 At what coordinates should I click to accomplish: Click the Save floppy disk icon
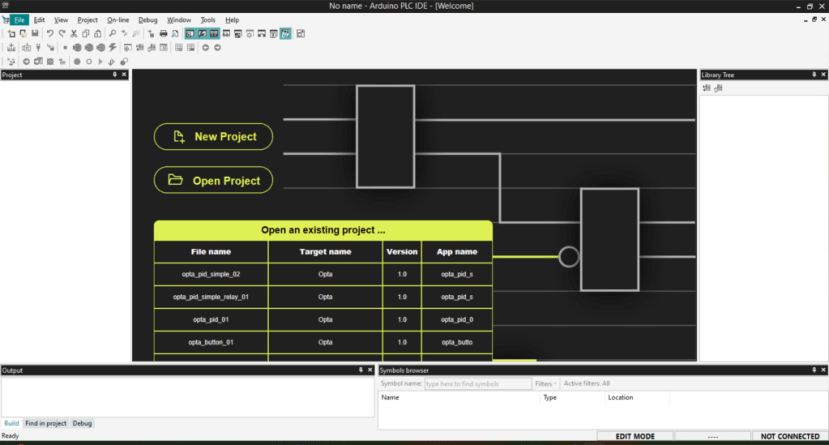pos(35,34)
